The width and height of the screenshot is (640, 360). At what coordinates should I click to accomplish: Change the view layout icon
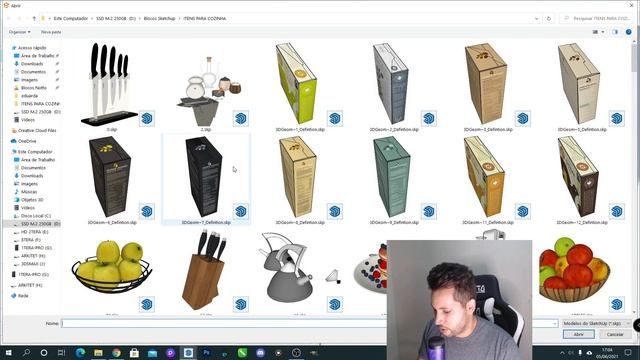[x=596, y=32]
